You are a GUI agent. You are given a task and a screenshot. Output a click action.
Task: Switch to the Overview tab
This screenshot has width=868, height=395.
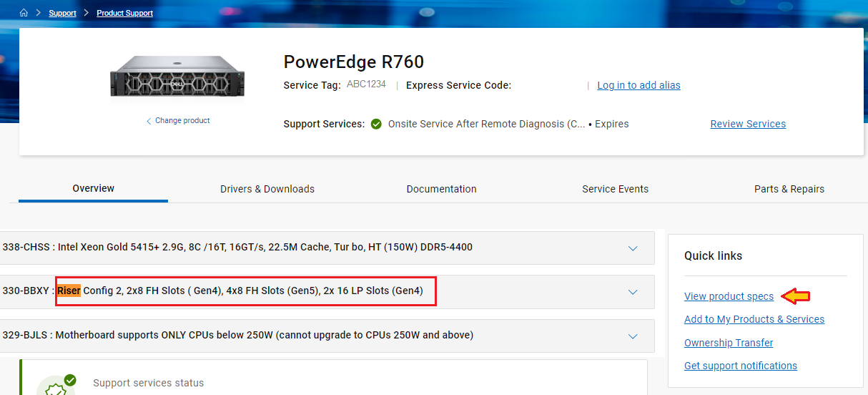[x=93, y=188]
